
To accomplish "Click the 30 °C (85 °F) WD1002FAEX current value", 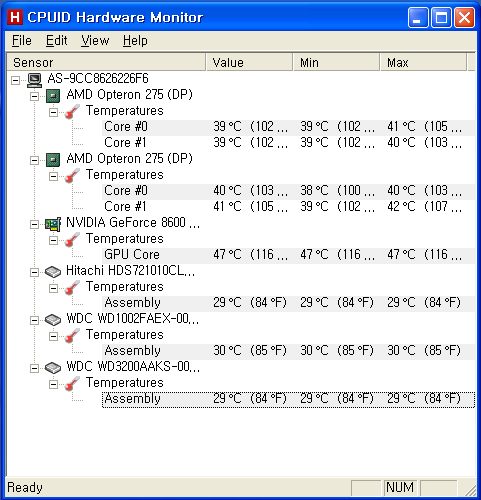I will point(250,351).
